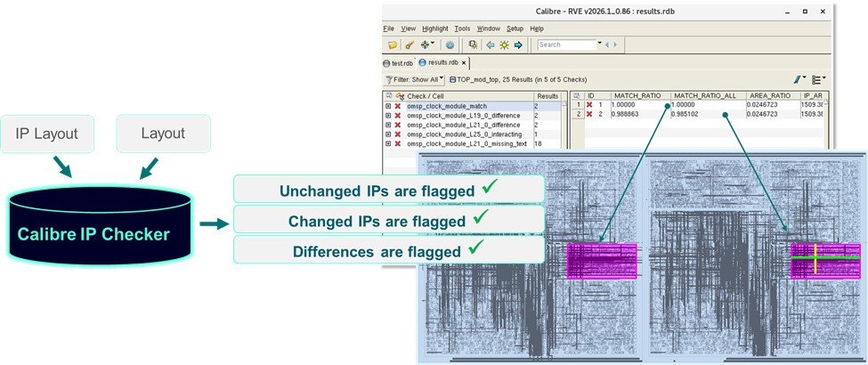Open the Setup menu
This screenshot has width=868, height=365.
point(515,28)
